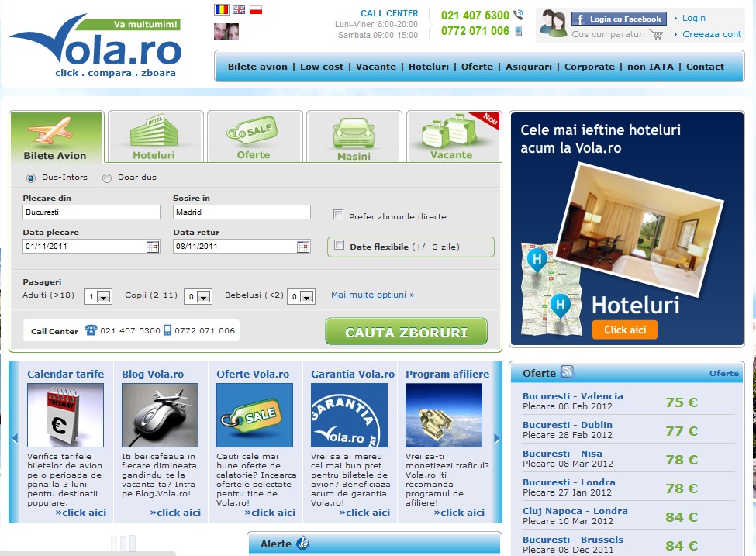Image resolution: width=756 pixels, height=556 pixels.
Task: Open the Bebelusi (<2) dropdown
Action: click(x=301, y=296)
